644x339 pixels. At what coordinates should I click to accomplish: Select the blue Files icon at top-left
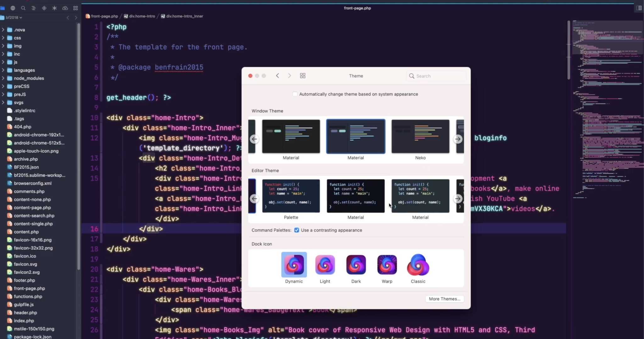3,8
